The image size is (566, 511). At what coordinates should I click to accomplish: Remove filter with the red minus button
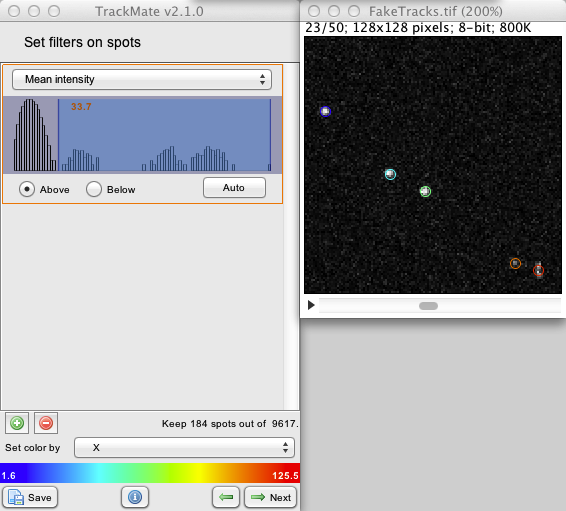pyautogui.click(x=46, y=423)
